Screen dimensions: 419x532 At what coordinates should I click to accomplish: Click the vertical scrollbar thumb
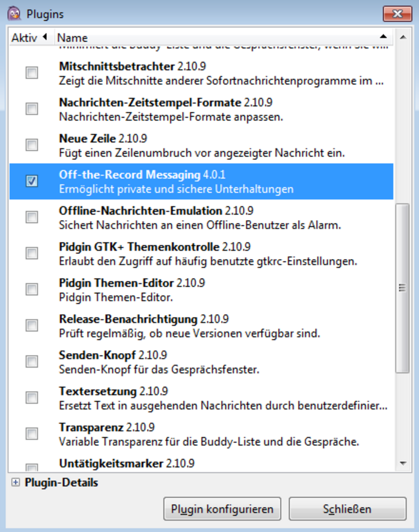coord(402,288)
